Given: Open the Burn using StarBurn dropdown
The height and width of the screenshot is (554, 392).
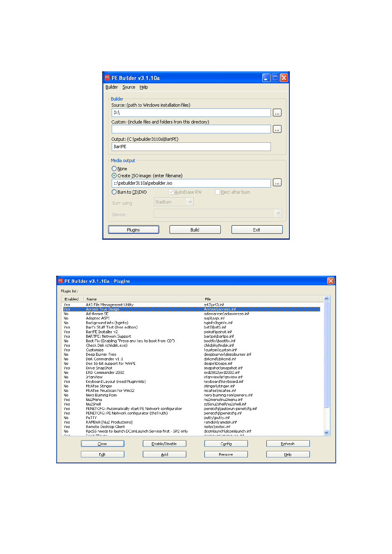Looking at the screenshot, I should coord(190,202).
